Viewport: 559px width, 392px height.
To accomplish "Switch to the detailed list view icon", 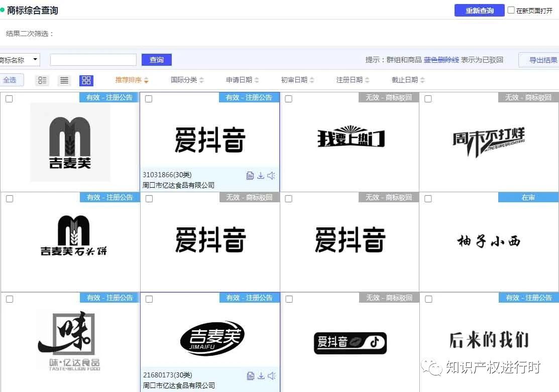I will tap(42, 80).
